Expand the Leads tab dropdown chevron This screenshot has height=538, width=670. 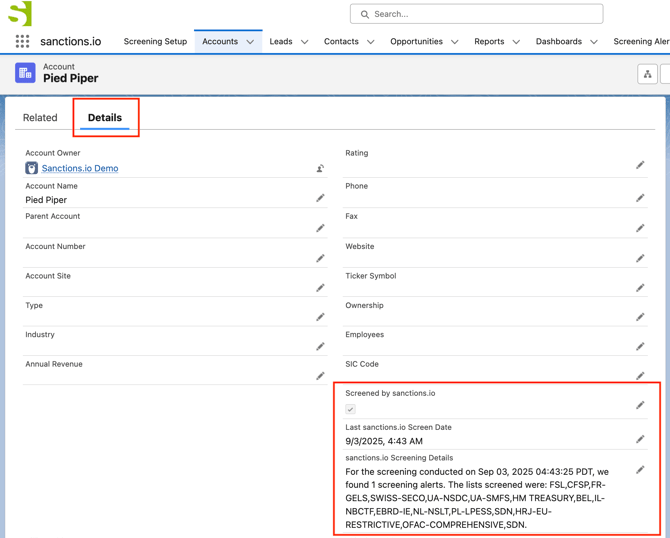pos(305,41)
